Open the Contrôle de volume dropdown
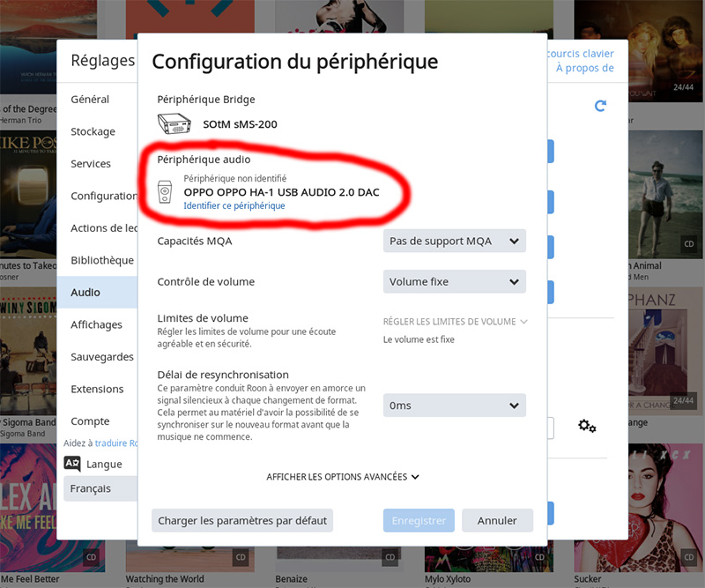This screenshot has width=705, height=588. pos(454,281)
